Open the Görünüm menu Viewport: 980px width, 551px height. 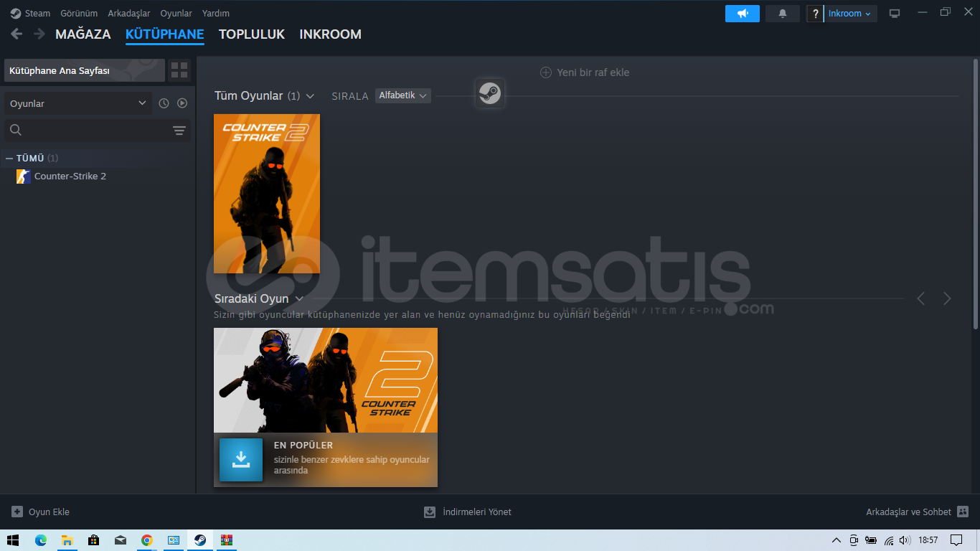coord(79,14)
